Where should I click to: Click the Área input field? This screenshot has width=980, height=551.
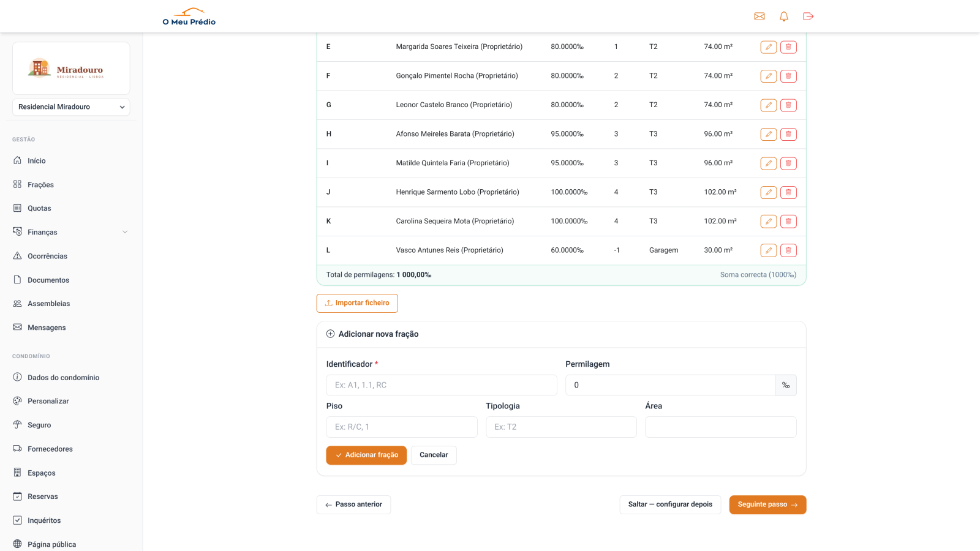click(x=721, y=427)
